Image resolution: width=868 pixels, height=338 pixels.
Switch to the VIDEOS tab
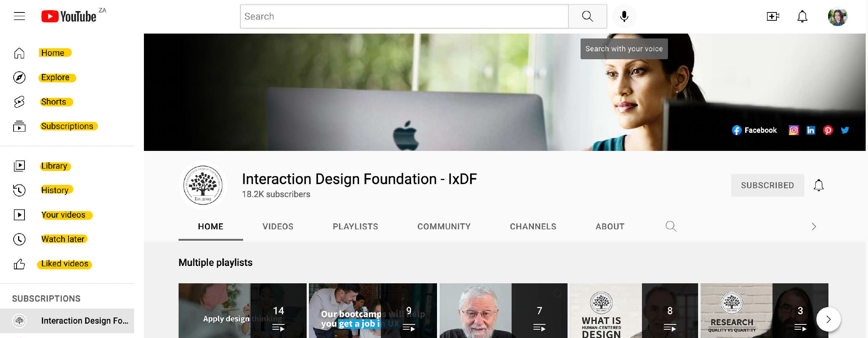278,226
